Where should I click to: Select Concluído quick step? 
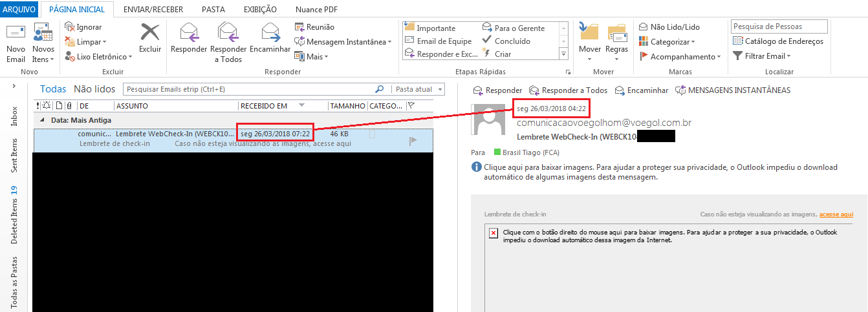[506, 41]
